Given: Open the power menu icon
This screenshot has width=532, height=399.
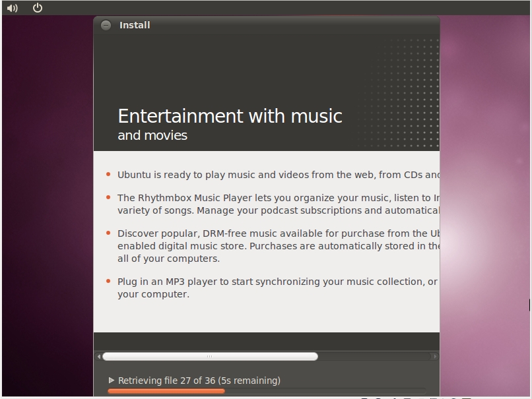Looking at the screenshot, I should click(38, 7).
